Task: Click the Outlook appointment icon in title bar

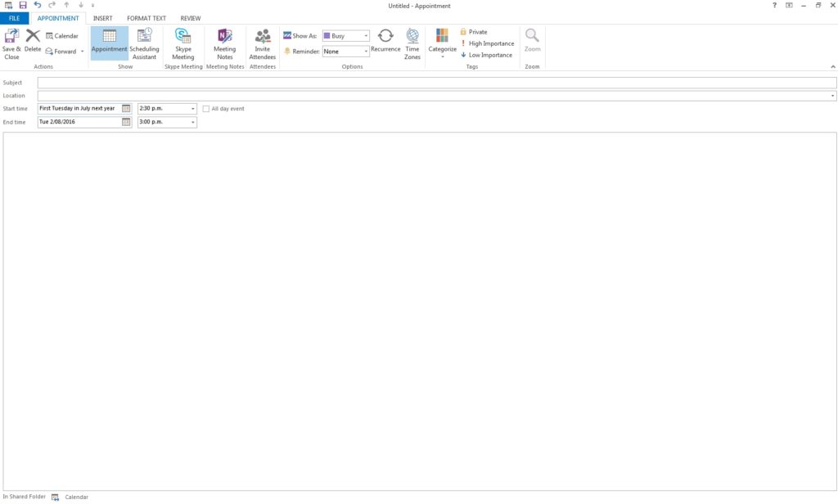Action: coord(8,6)
